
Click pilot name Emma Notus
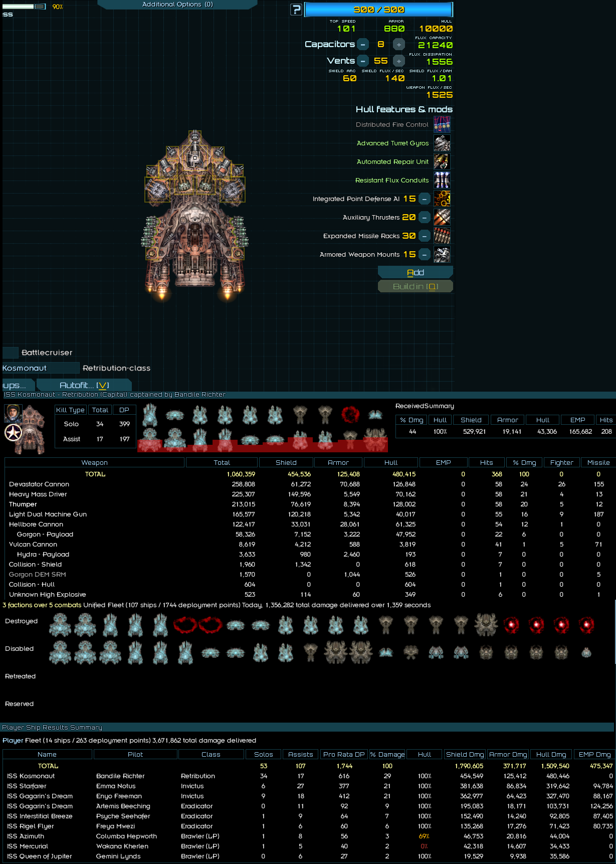pos(116,786)
